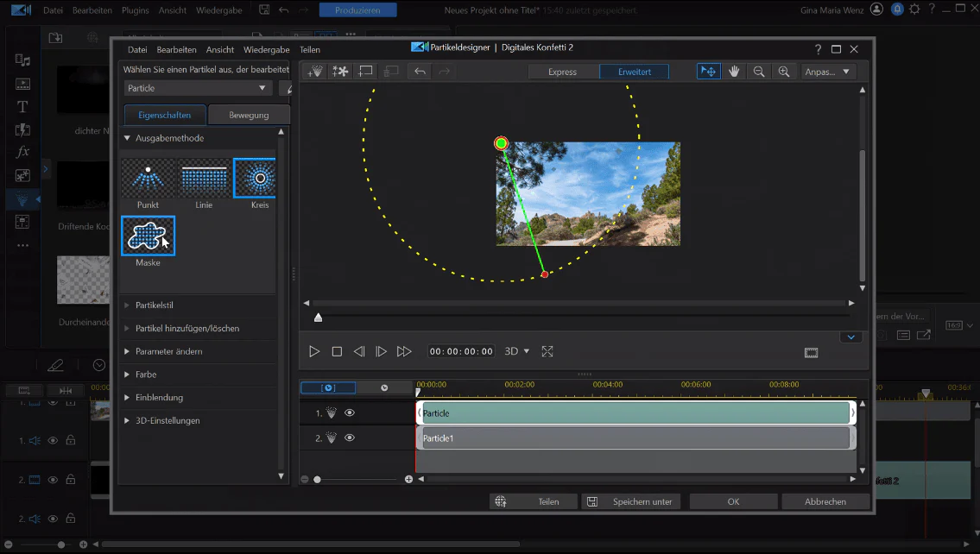Click the preview playhead slider handle
Screen dimensions: 980x554
point(318,318)
